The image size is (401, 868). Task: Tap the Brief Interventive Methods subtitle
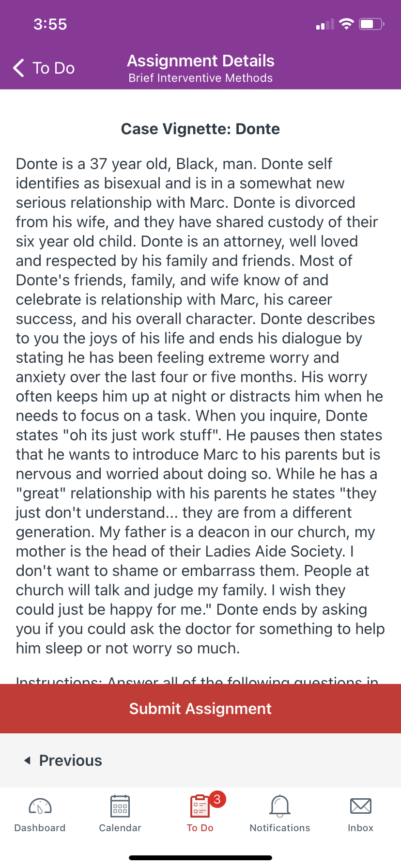pyautogui.click(x=200, y=78)
